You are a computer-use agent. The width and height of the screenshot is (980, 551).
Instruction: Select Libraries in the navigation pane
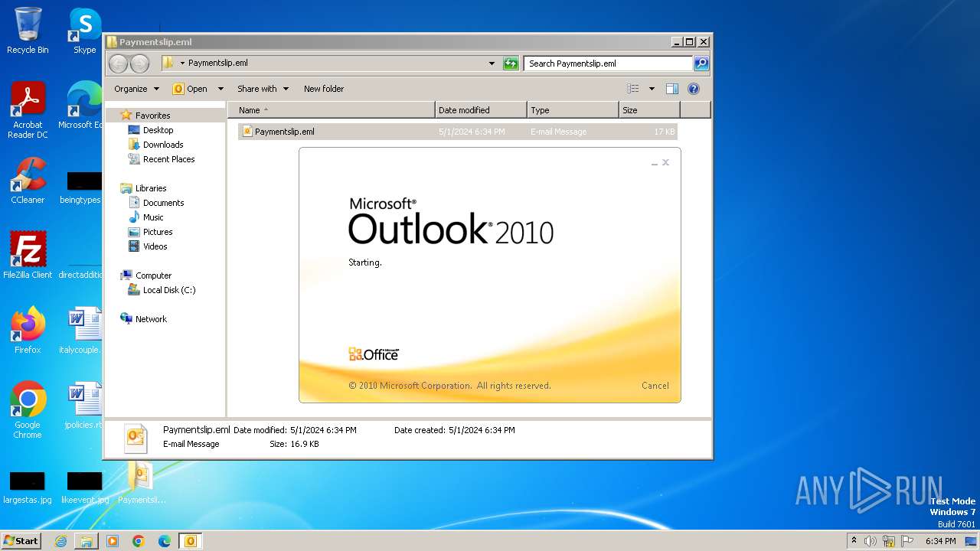151,188
